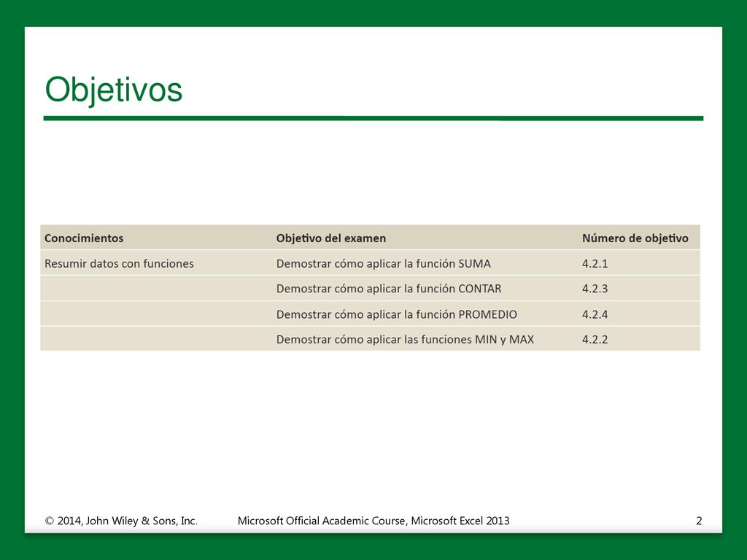Select the row mentioning función PROMEDIO
Viewport: 747px width, 560px height.
click(370, 314)
